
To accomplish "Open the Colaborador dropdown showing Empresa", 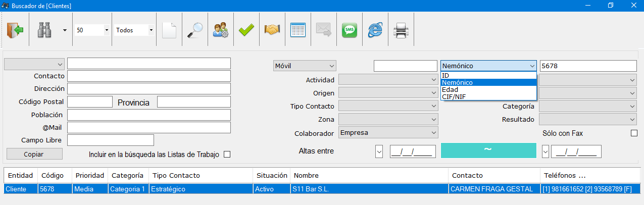I will 388,133.
